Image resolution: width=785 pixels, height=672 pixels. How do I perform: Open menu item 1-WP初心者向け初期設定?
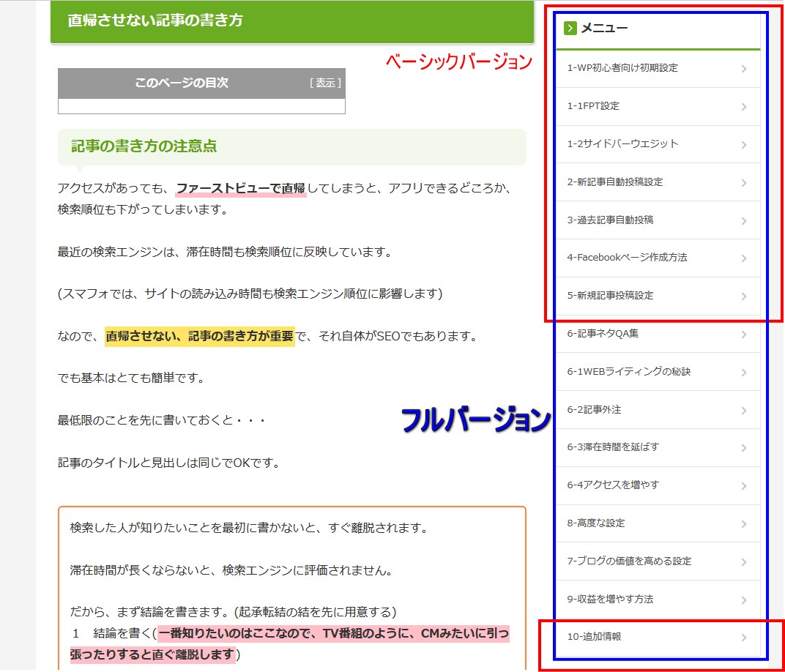click(x=658, y=68)
